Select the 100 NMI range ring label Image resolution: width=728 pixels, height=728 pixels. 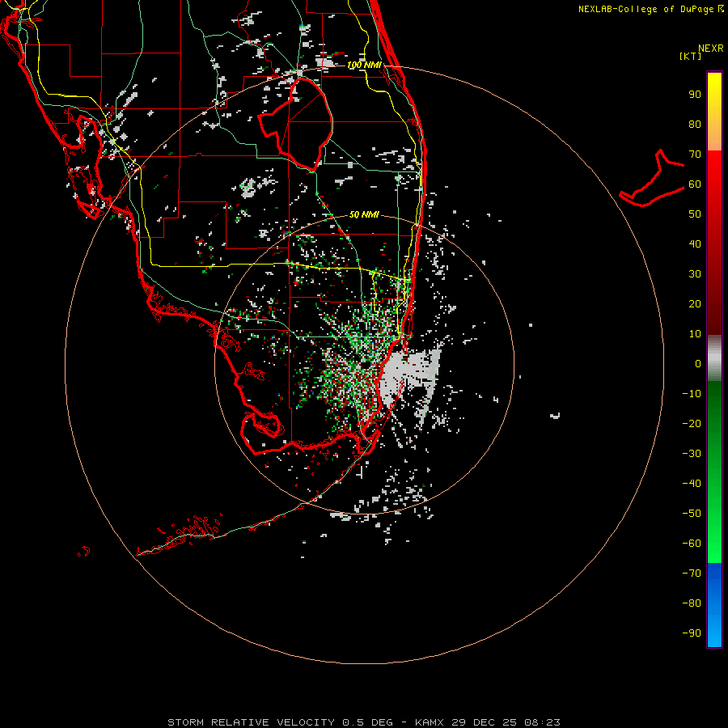364,65
